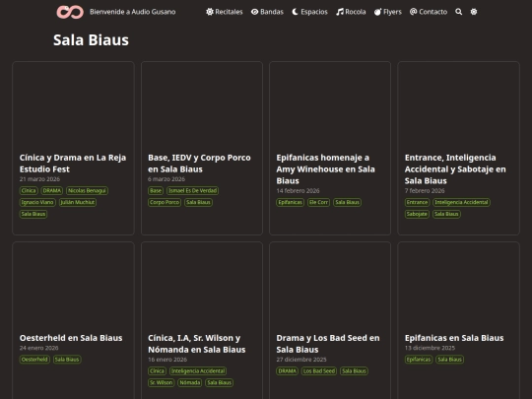Select the Sabotaje tag
The height and width of the screenshot is (399, 532).
[x=417, y=214]
